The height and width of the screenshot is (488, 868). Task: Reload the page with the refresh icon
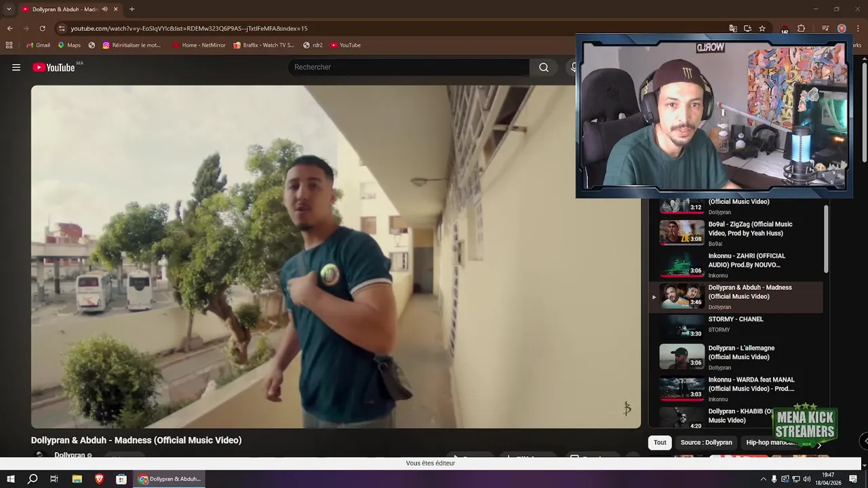pos(42,28)
